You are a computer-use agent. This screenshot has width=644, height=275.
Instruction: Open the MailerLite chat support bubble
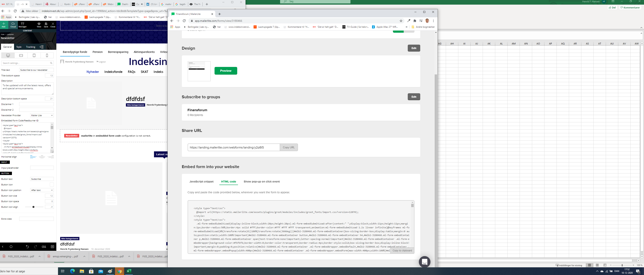click(424, 262)
